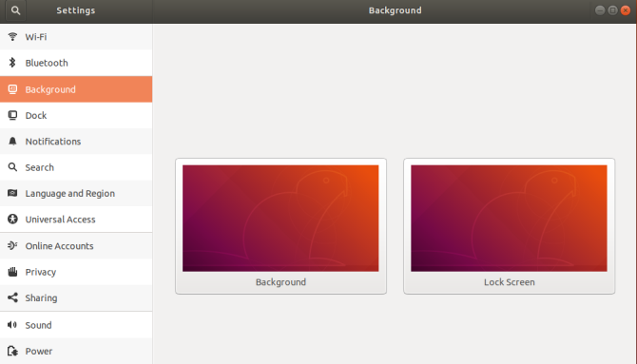Screen dimensions: 637x364
Task: Click the Sound speaker icon
Action: pos(12,325)
